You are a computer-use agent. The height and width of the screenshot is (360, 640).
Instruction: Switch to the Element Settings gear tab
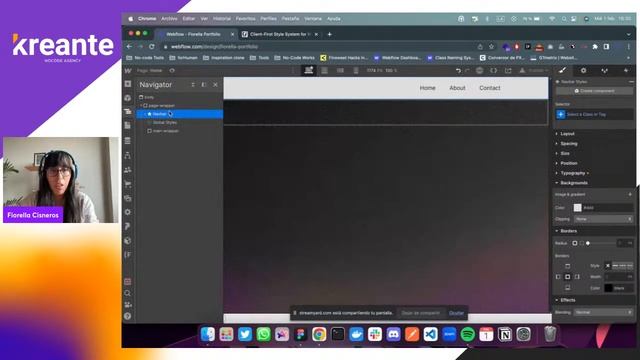coord(584,70)
